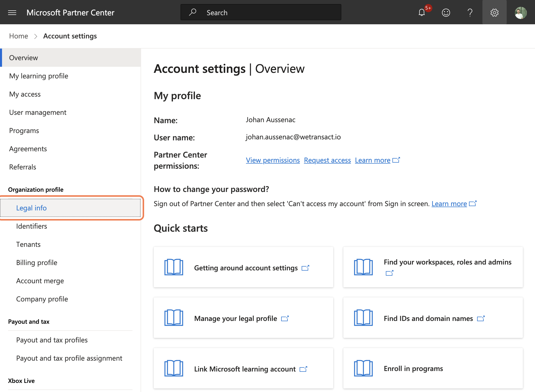The width and height of the screenshot is (535, 392).
Task: Click the View permissions link
Action: point(273,160)
